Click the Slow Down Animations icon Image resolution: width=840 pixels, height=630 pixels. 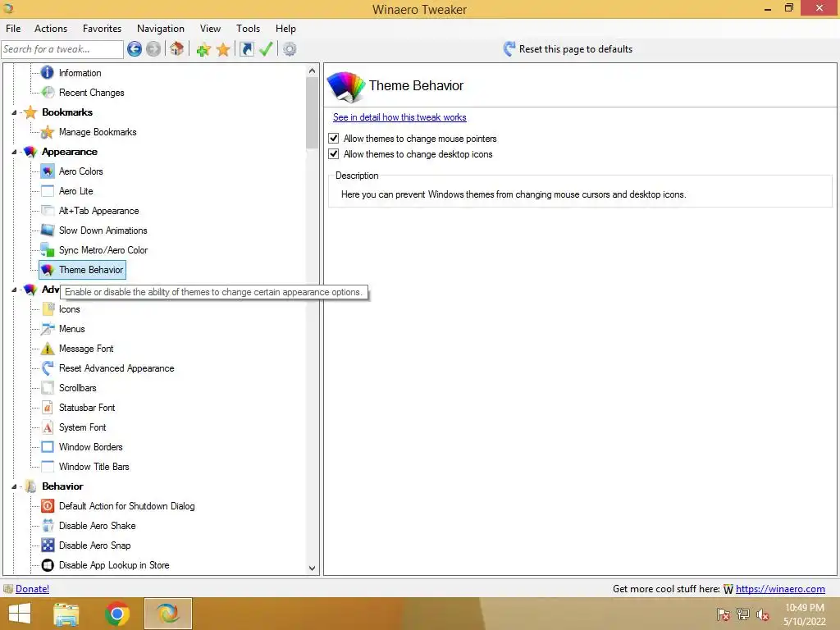click(48, 231)
